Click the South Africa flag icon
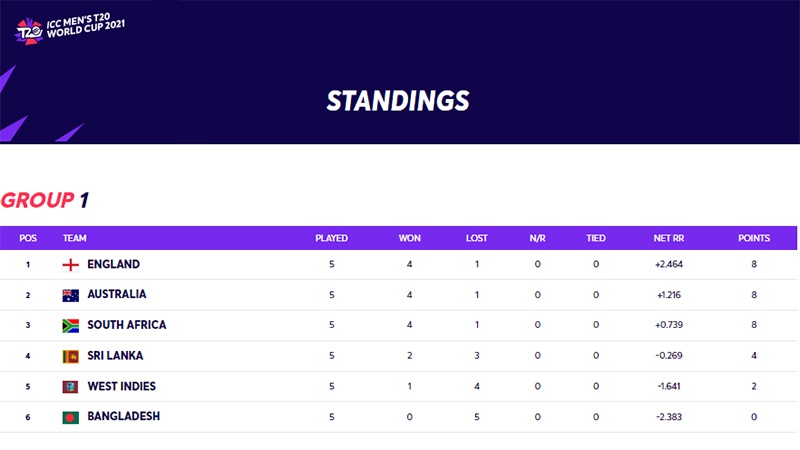This screenshot has width=800, height=450. tap(71, 325)
